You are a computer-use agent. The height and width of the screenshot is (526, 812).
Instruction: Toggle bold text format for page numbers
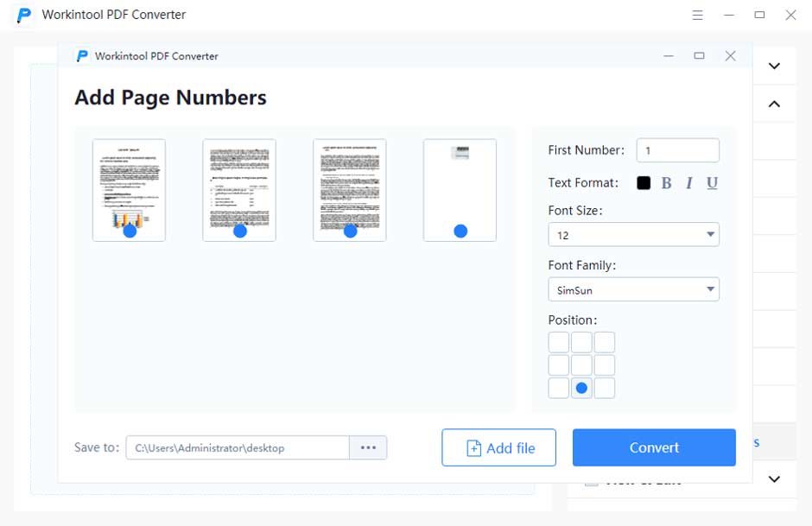tap(667, 183)
